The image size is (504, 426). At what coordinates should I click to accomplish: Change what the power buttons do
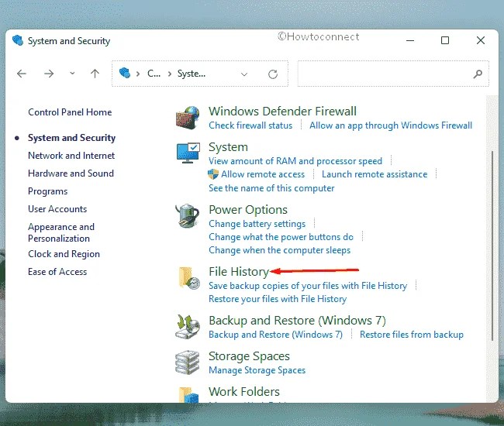click(x=281, y=237)
